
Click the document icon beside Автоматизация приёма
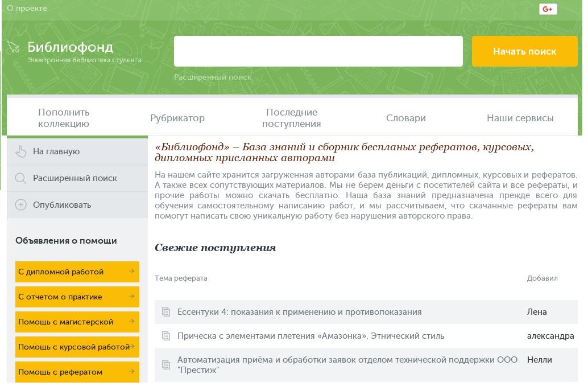[x=165, y=364]
